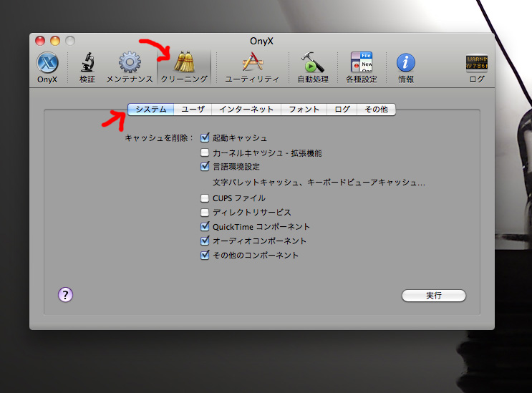Click the 文字パレットキャッシュ description text
Image resolution: width=532 pixels, height=393 pixels.
point(319,183)
